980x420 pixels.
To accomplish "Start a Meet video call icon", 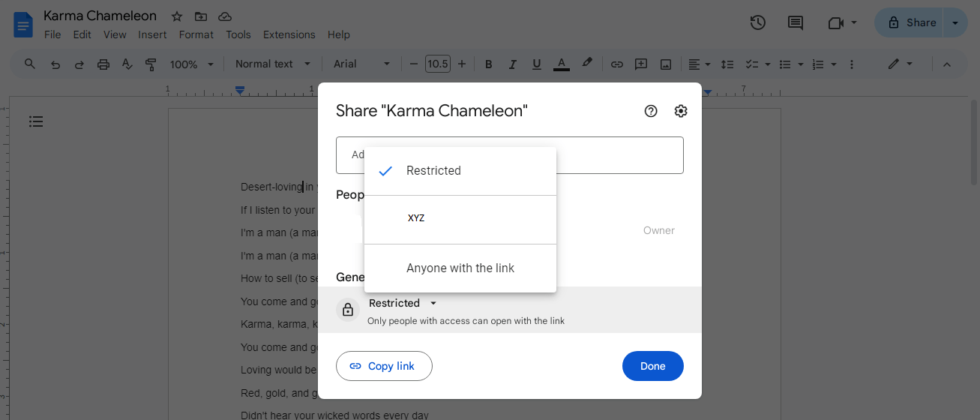I will [836, 22].
